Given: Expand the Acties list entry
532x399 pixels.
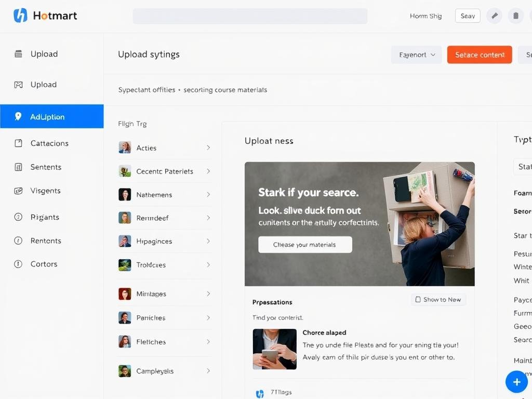Looking at the screenshot, I should point(208,148).
